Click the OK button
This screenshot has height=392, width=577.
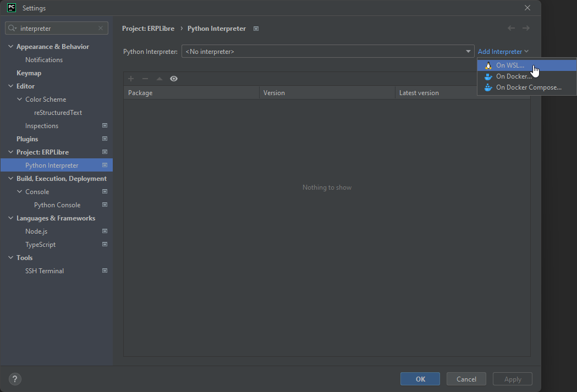tap(420, 379)
